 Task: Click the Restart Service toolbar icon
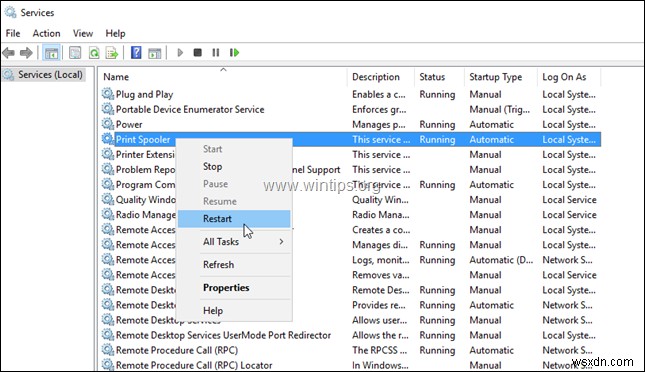[x=234, y=53]
